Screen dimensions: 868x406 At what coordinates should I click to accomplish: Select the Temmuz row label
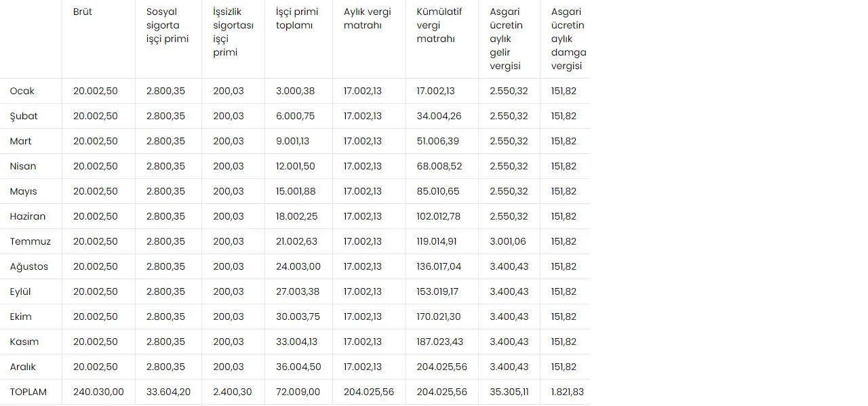tap(31, 241)
